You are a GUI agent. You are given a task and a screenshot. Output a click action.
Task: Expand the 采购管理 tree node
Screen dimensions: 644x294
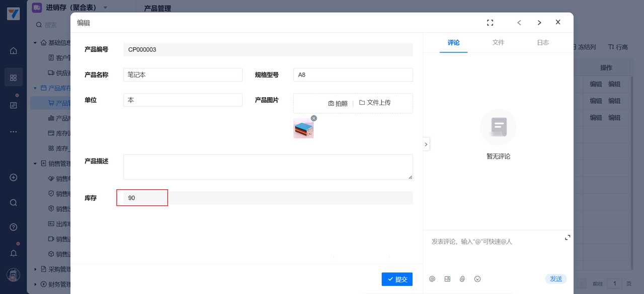(x=35, y=269)
